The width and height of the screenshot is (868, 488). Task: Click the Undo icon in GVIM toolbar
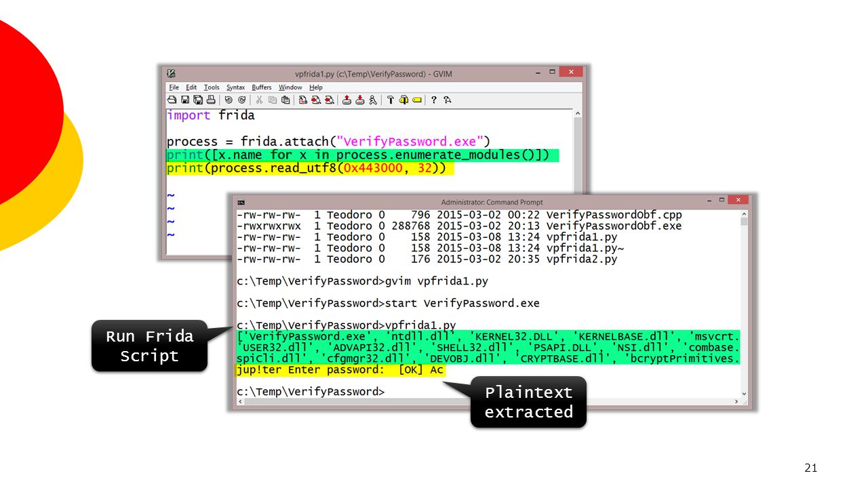coord(229,100)
